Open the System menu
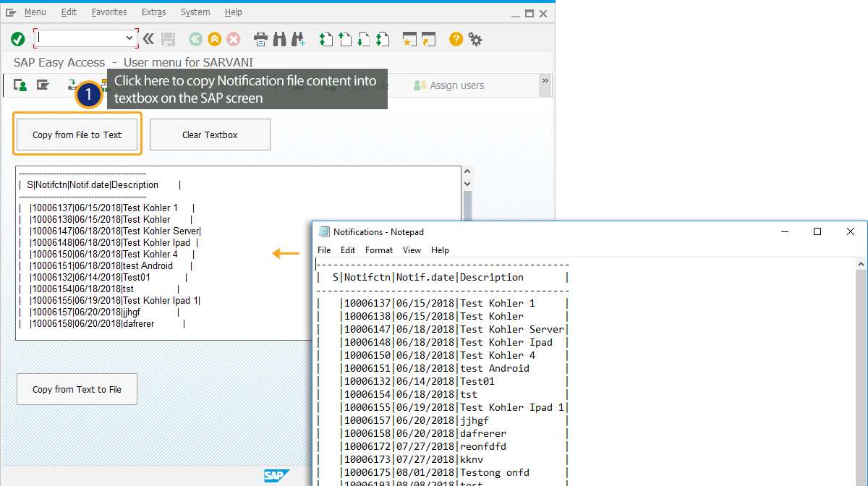This screenshot has width=868, height=486. [195, 12]
